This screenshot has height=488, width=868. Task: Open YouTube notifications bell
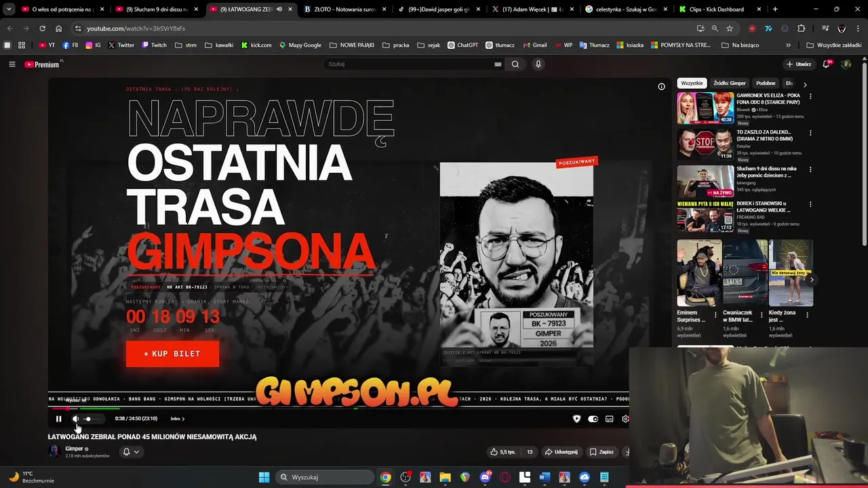(x=827, y=64)
